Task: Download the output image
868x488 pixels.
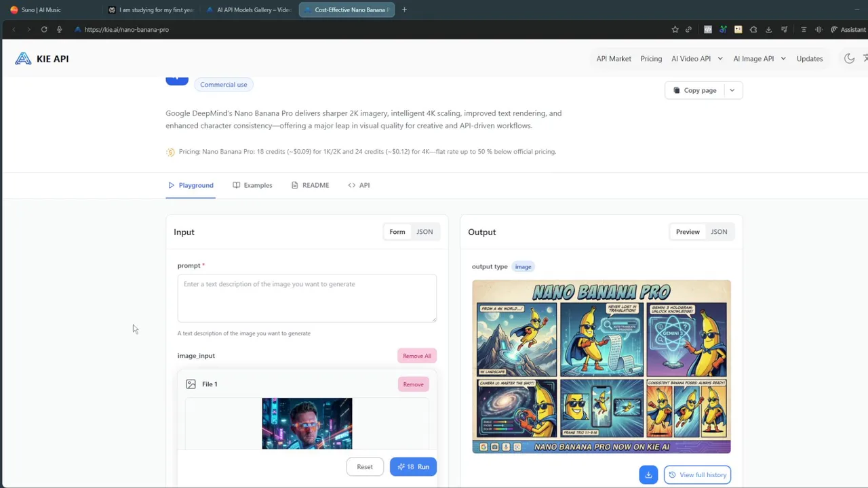Action: click(648, 475)
